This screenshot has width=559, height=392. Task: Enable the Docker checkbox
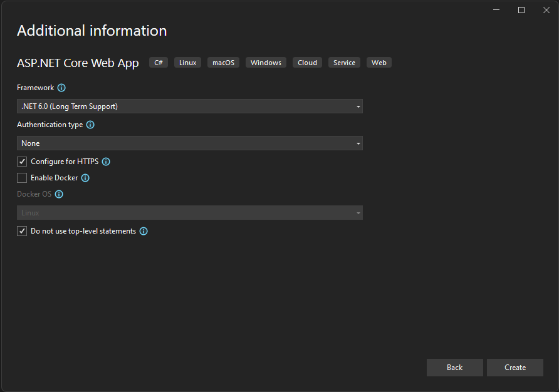tap(22, 178)
